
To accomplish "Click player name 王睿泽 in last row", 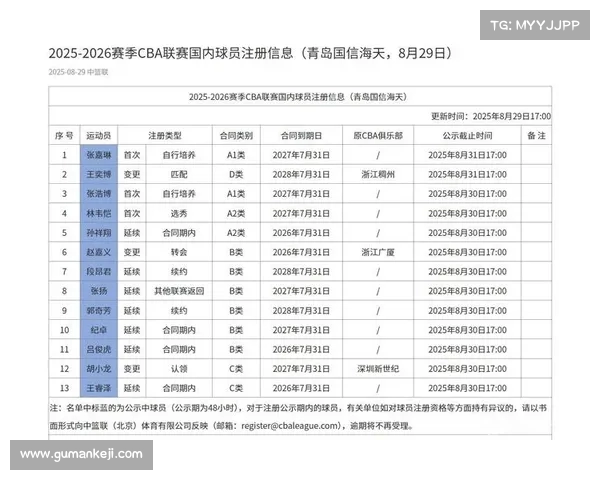I will [x=99, y=387].
